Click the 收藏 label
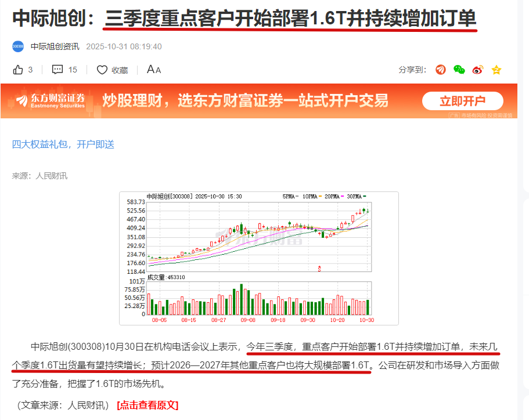The height and width of the screenshot is (420, 529). click(120, 70)
